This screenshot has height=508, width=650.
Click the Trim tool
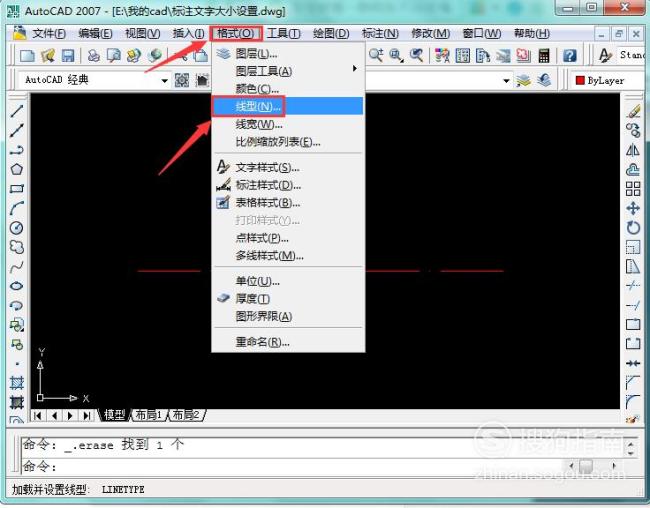click(633, 286)
